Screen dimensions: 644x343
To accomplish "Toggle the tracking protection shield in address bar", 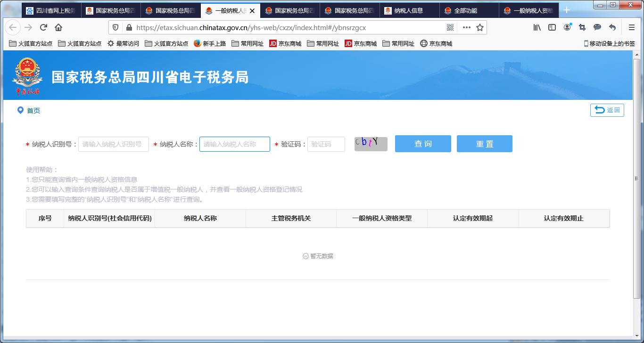I will click(x=115, y=27).
